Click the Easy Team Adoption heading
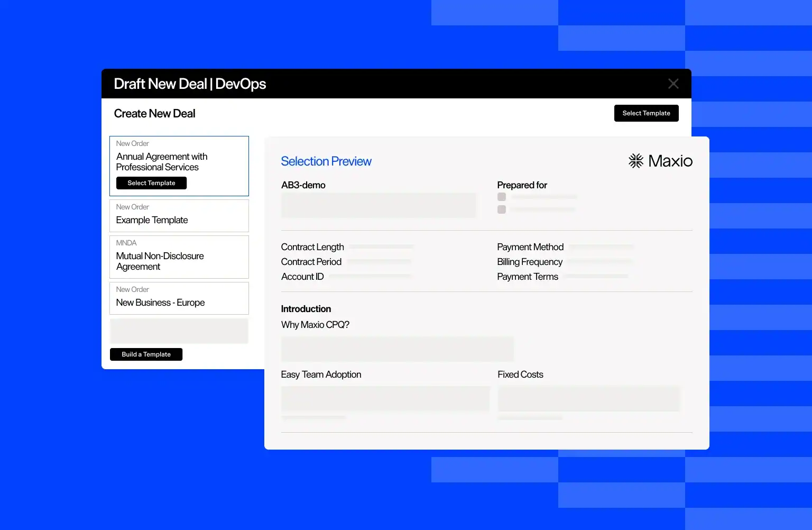Image resolution: width=812 pixels, height=530 pixels. click(x=321, y=374)
